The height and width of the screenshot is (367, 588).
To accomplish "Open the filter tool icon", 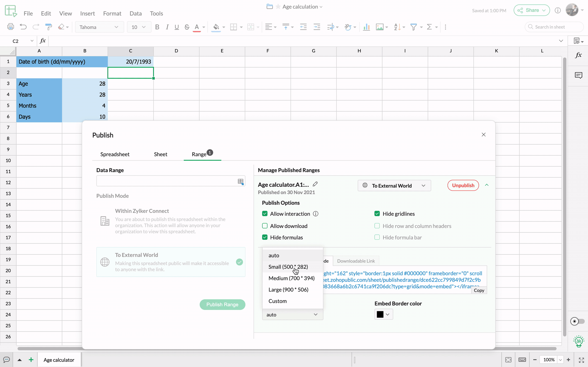I will click(x=413, y=27).
